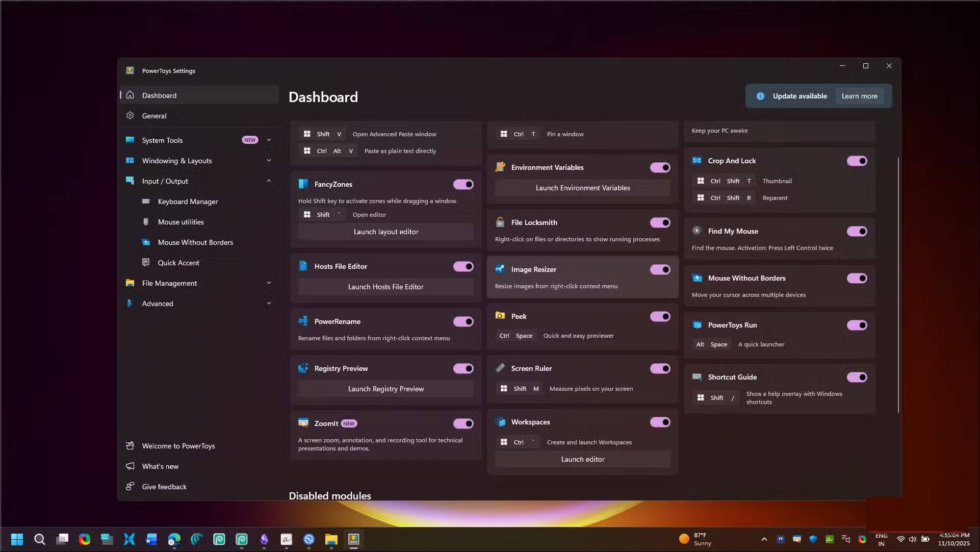Image resolution: width=980 pixels, height=552 pixels.
Task: Click Learn more about the update
Action: coord(859,96)
